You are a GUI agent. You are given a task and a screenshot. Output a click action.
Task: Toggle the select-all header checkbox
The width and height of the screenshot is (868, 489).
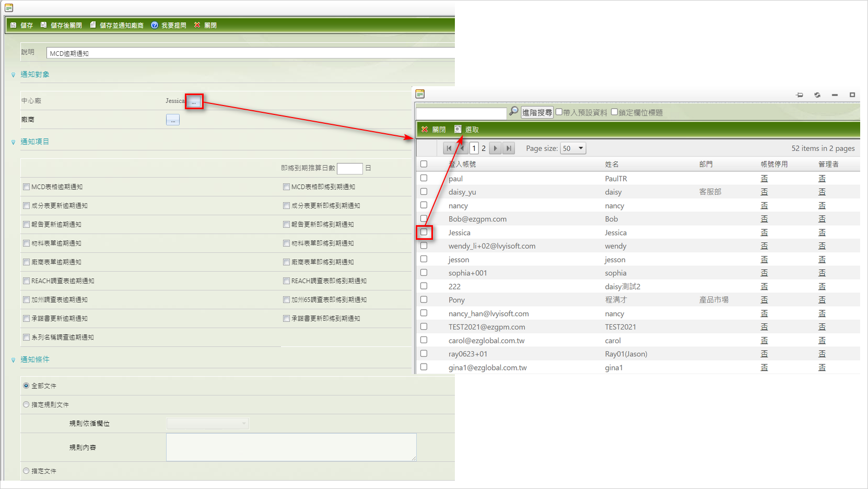coord(424,164)
